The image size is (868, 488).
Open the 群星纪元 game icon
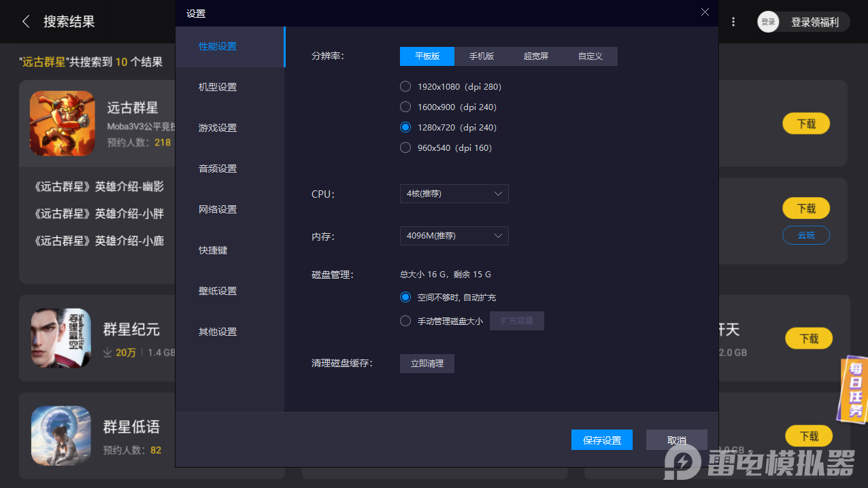pyautogui.click(x=61, y=338)
